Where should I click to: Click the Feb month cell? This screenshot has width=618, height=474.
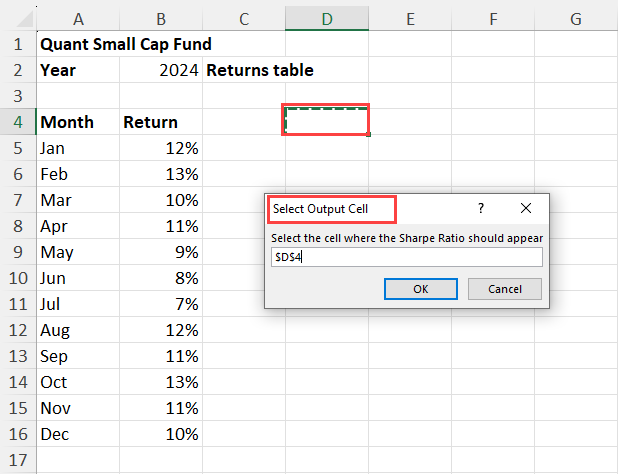[78, 174]
